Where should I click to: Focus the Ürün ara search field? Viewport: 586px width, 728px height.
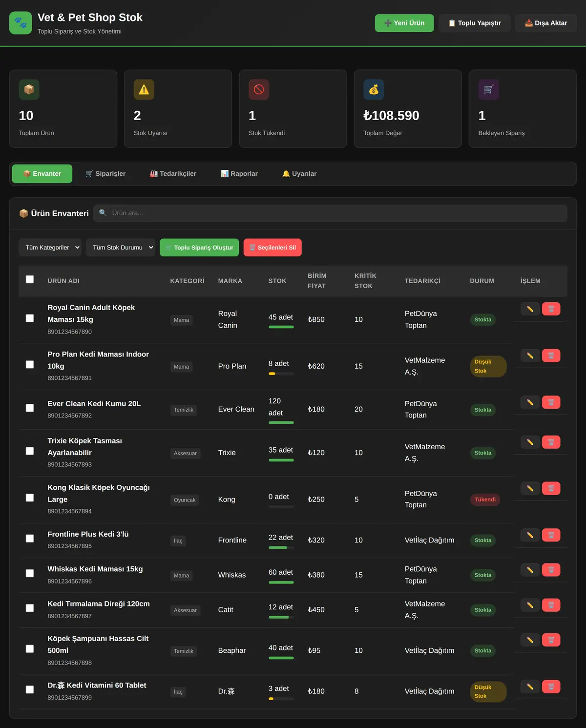coord(330,213)
